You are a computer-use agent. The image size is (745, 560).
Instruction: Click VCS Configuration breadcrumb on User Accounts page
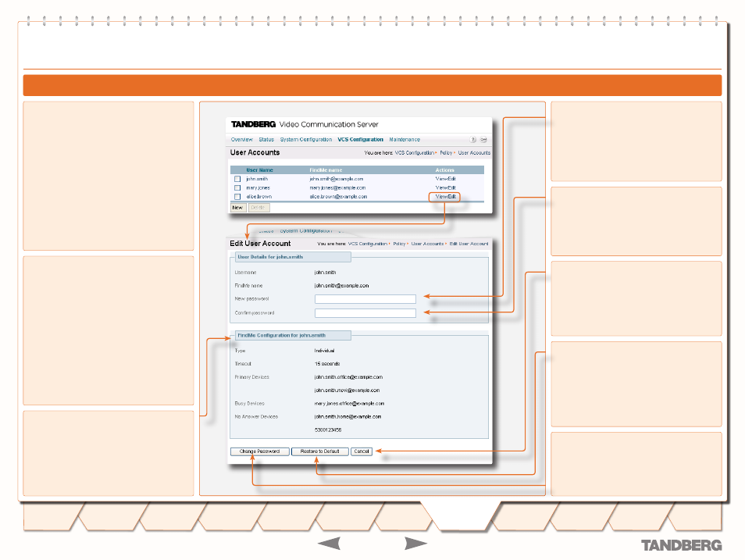(x=415, y=153)
